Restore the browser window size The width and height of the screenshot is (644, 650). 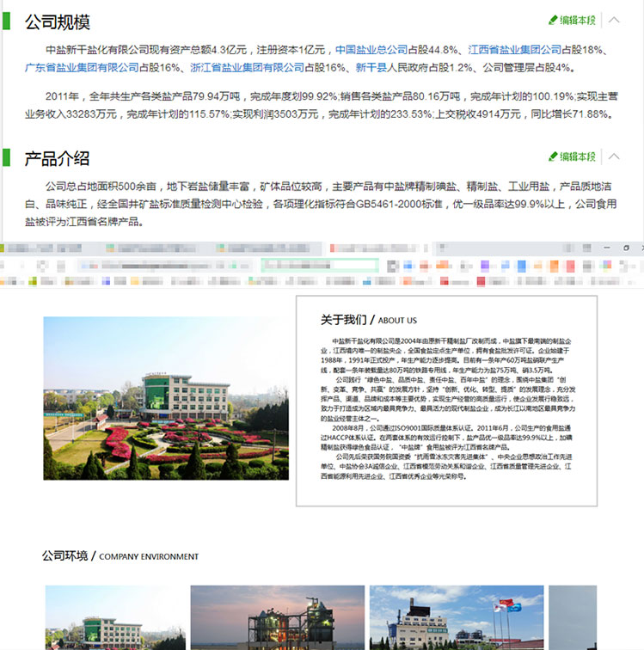(626, 248)
